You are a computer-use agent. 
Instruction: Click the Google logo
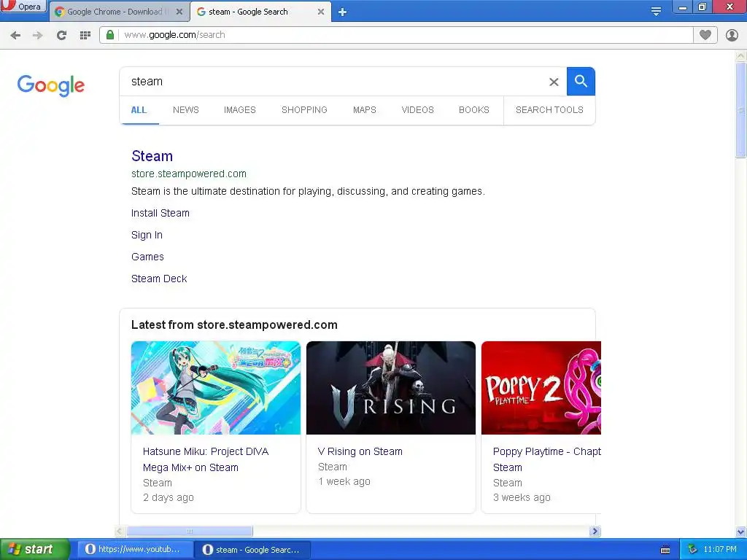coord(51,86)
